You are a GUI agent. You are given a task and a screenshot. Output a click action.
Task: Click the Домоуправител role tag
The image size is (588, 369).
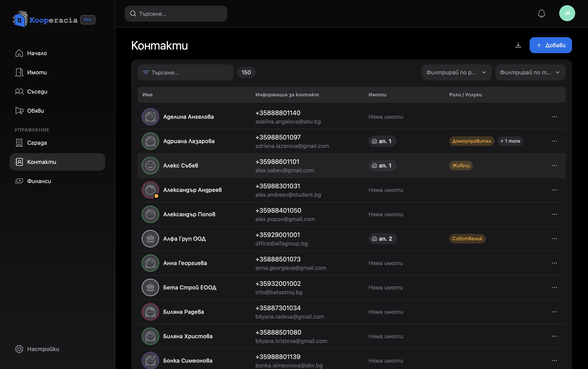pos(472,141)
